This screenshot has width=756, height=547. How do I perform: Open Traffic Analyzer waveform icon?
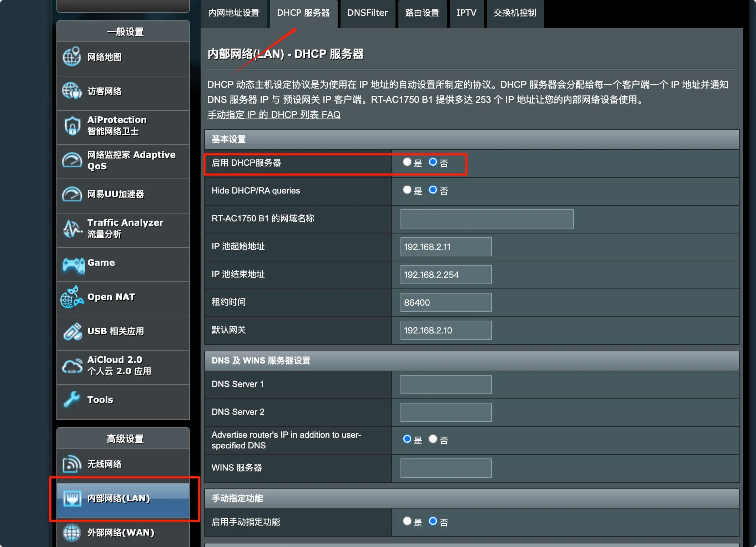click(x=72, y=229)
